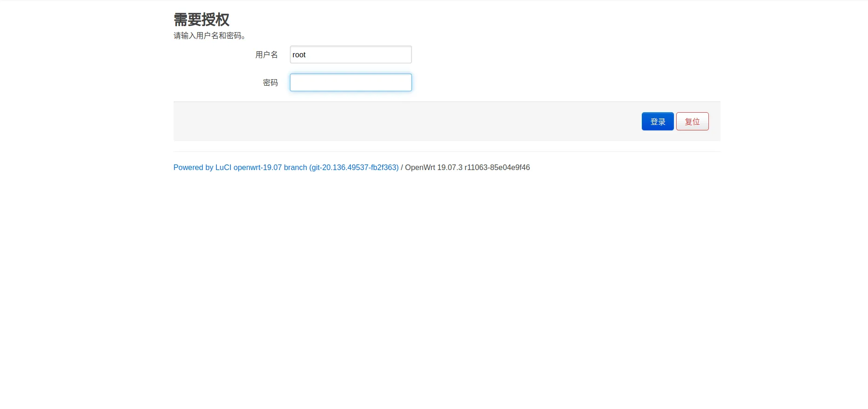
Task: Click the 'root' text in username field
Action: (x=299, y=55)
